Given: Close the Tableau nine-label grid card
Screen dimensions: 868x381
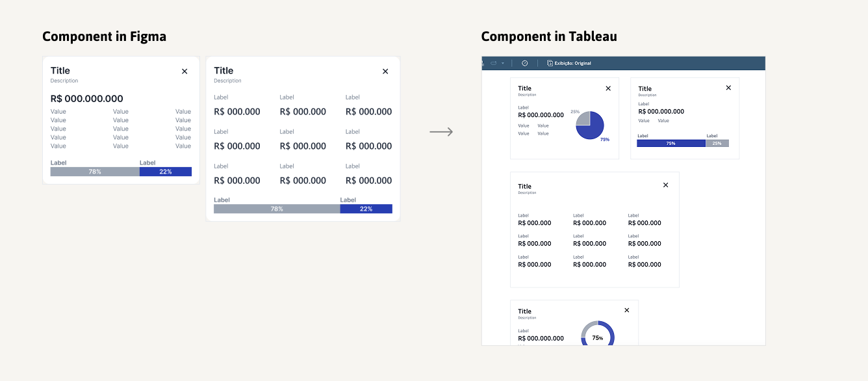Looking at the screenshot, I should pos(665,185).
